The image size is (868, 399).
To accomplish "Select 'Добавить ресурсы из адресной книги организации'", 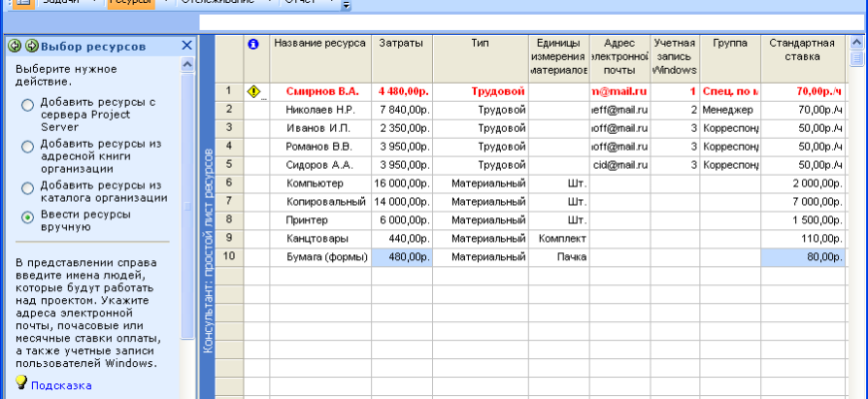I will 27,147.
